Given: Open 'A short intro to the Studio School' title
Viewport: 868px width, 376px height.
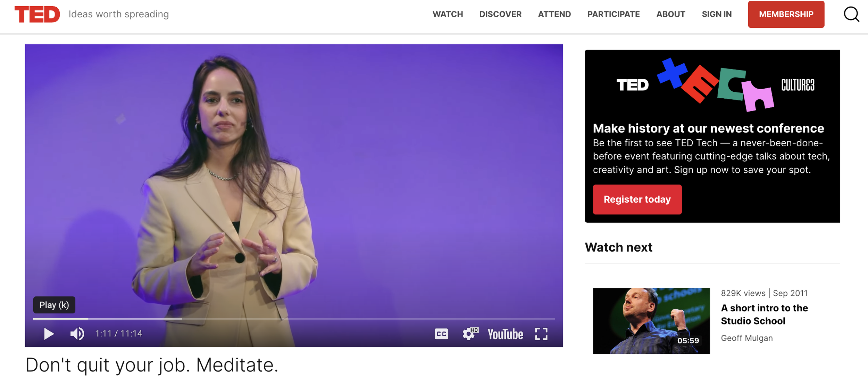Looking at the screenshot, I should pyautogui.click(x=764, y=314).
